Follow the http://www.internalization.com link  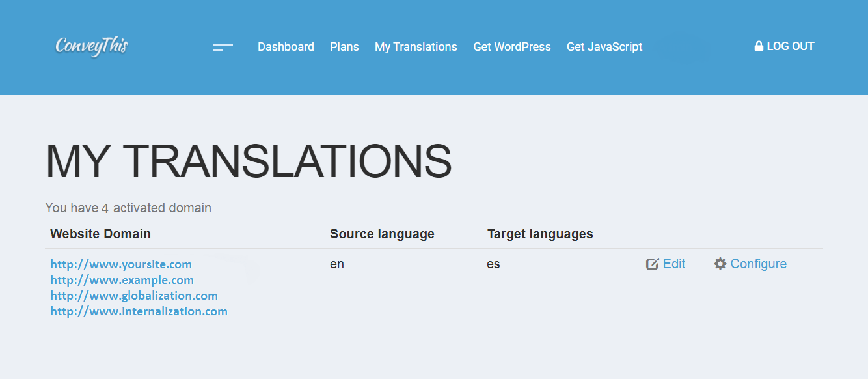[x=139, y=311]
